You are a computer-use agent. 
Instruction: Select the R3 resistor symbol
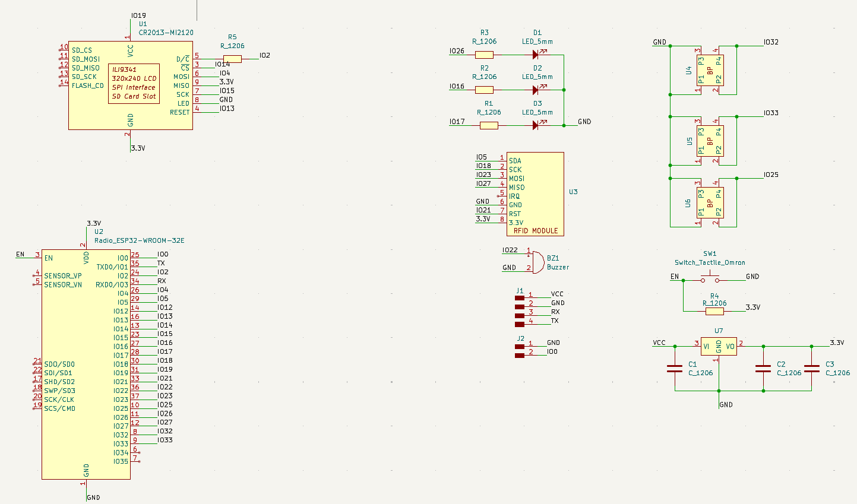coord(484,55)
